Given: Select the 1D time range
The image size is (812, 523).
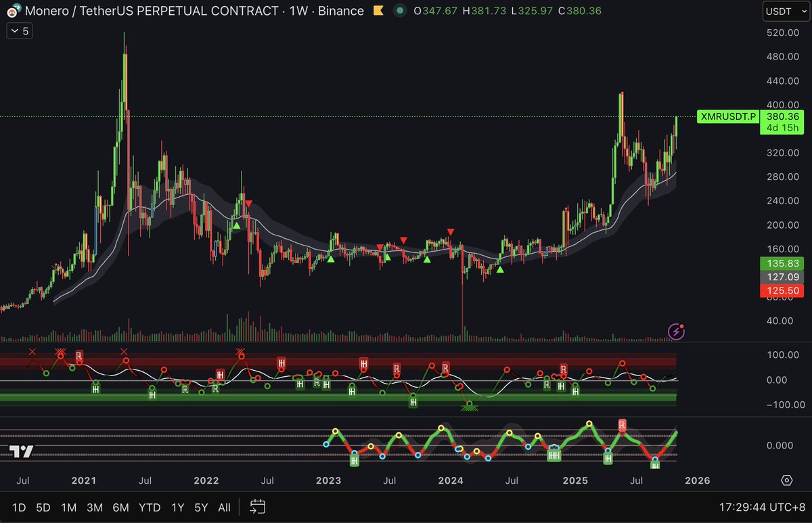Looking at the screenshot, I should (19, 507).
